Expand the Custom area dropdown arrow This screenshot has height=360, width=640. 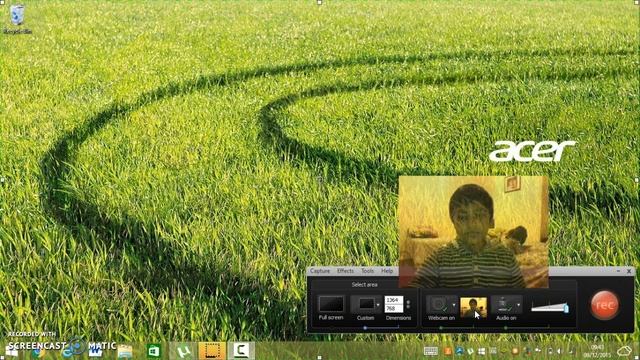pos(378,304)
